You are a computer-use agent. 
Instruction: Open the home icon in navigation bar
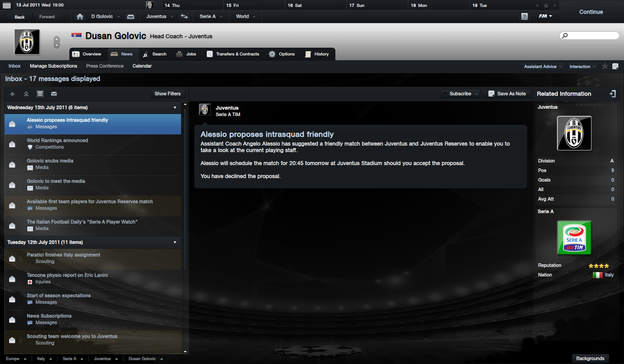click(80, 16)
